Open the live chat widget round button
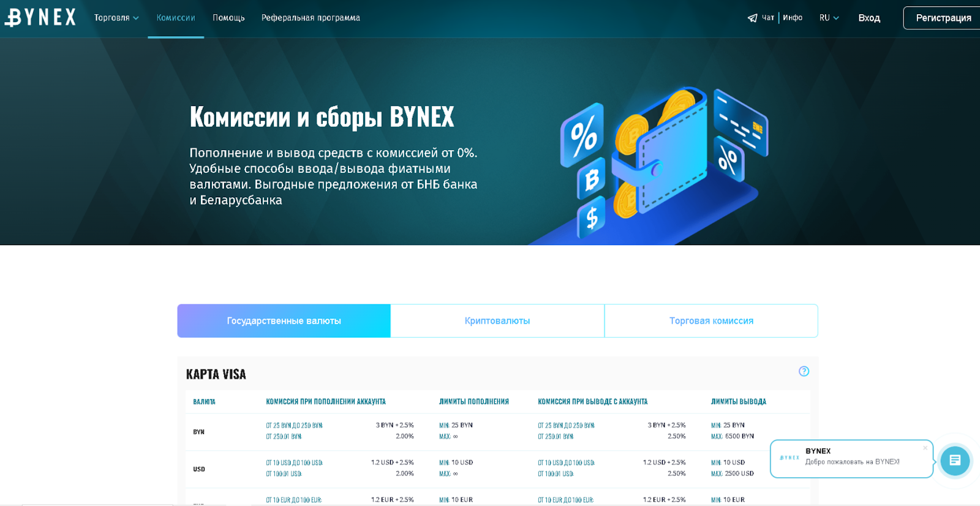Viewport: 980px width, 506px height. (x=955, y=460)
